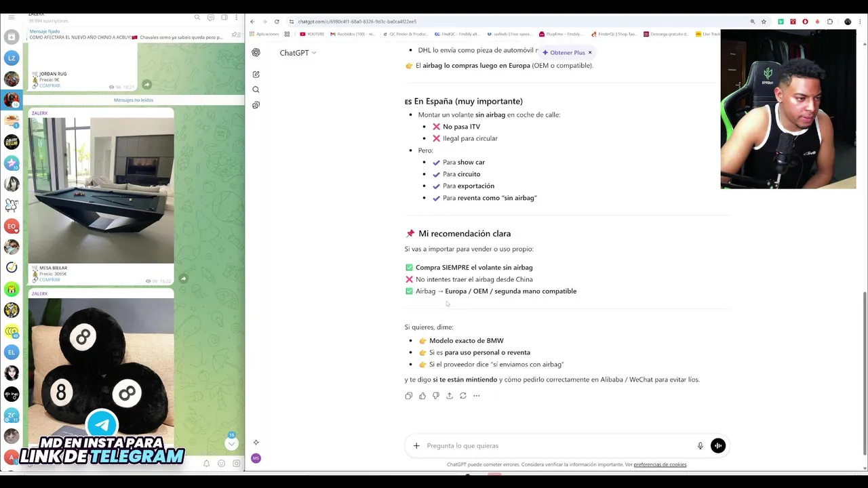Image resolution: width=868 pixels, height=488 pixels.
Task: Click the ZALERX sender name above billiard photo
Action: tap(39, 113)
